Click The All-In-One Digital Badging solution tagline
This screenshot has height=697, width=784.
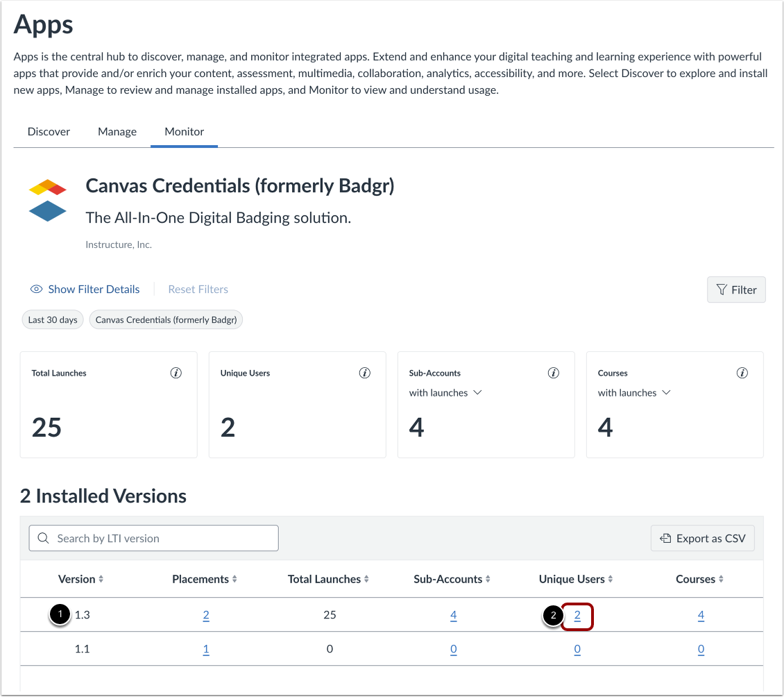219,218
